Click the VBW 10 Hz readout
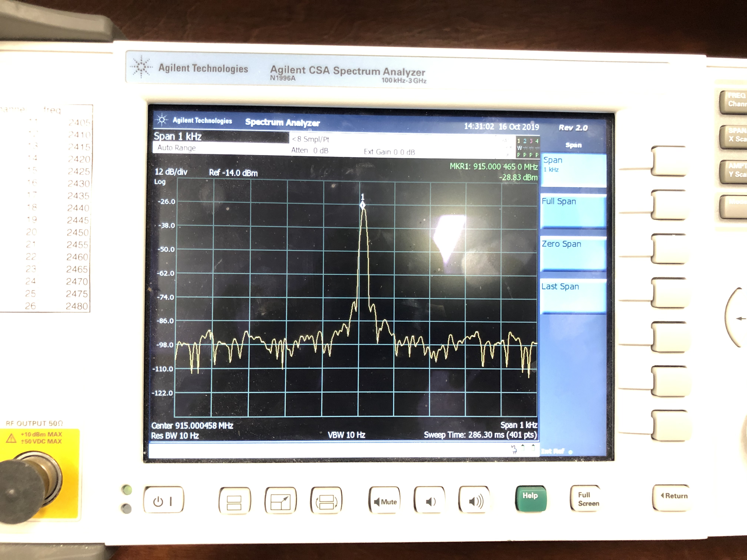747x560 pixels. click(346, 435)
